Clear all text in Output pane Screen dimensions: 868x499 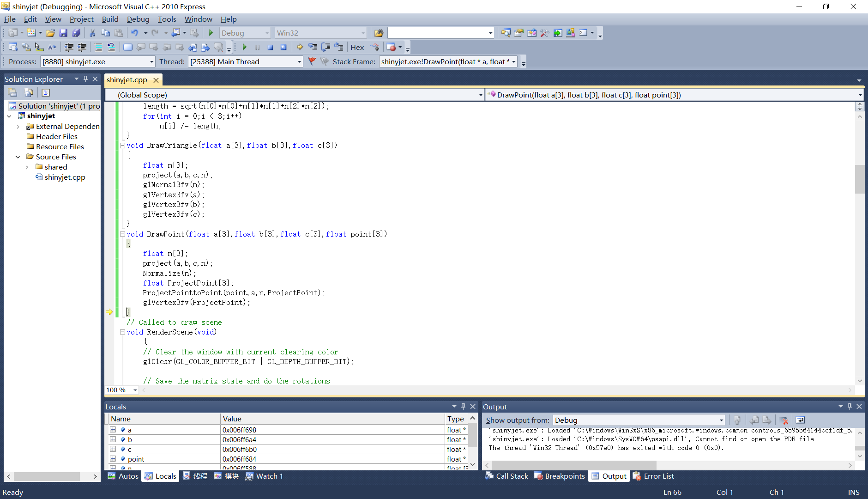pyautogui.click(x=784, y=420)
